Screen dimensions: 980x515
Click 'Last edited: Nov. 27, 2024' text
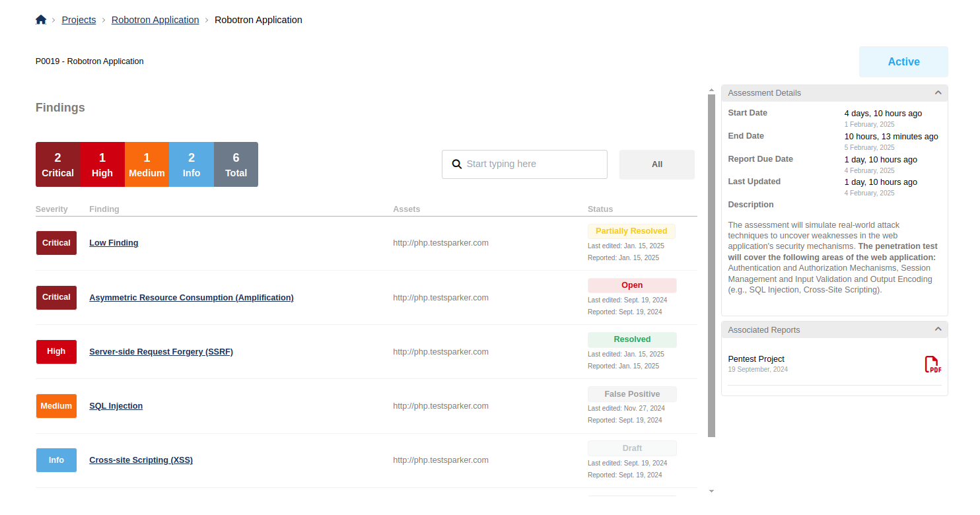pyautogui.click(x=626, y=408)
